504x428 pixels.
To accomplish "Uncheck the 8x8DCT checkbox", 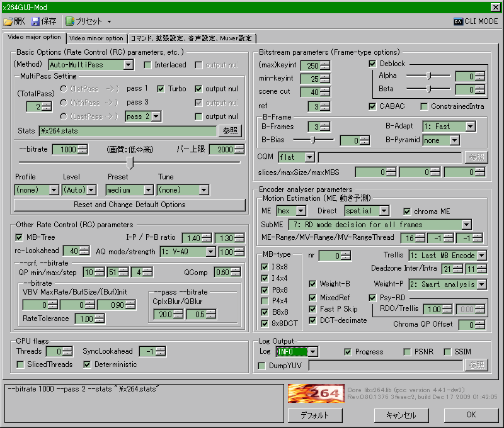I will click(x=265, y=324).
